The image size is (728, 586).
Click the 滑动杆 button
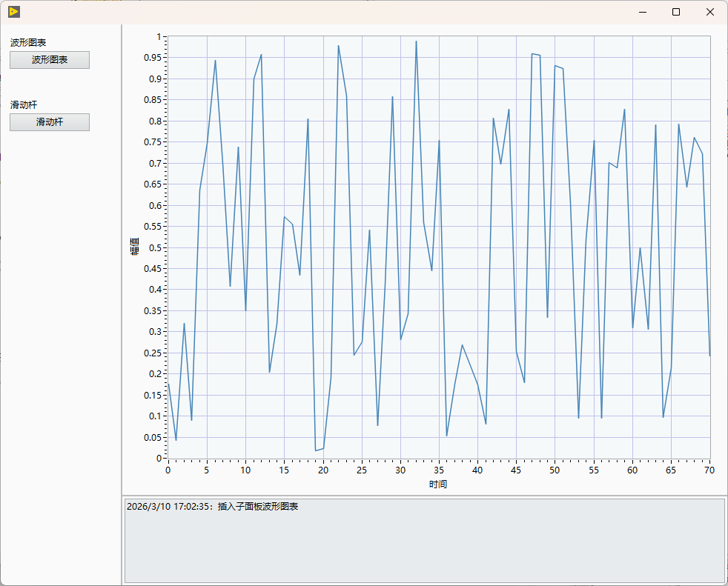tap(50, 122)
